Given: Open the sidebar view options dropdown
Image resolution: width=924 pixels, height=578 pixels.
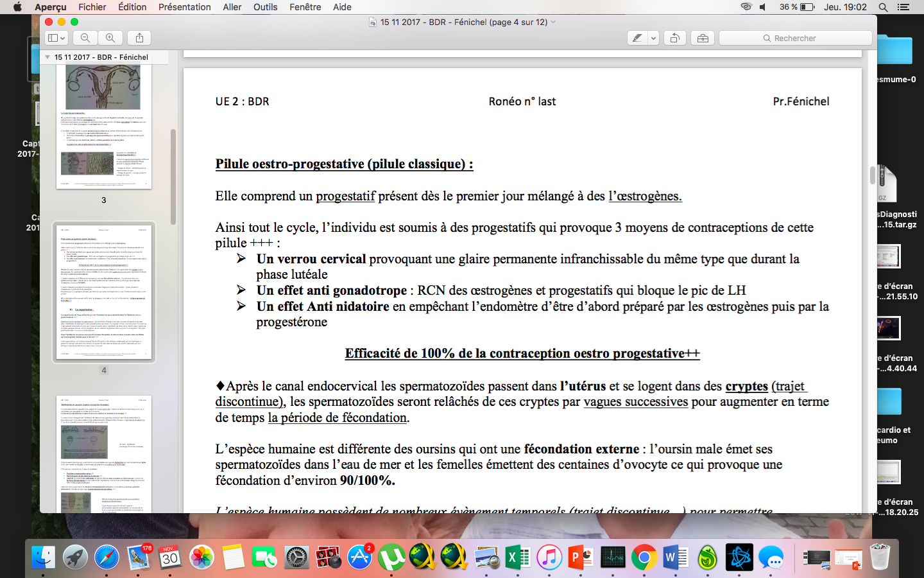Looking at the screenshot, I should (56, 38).
